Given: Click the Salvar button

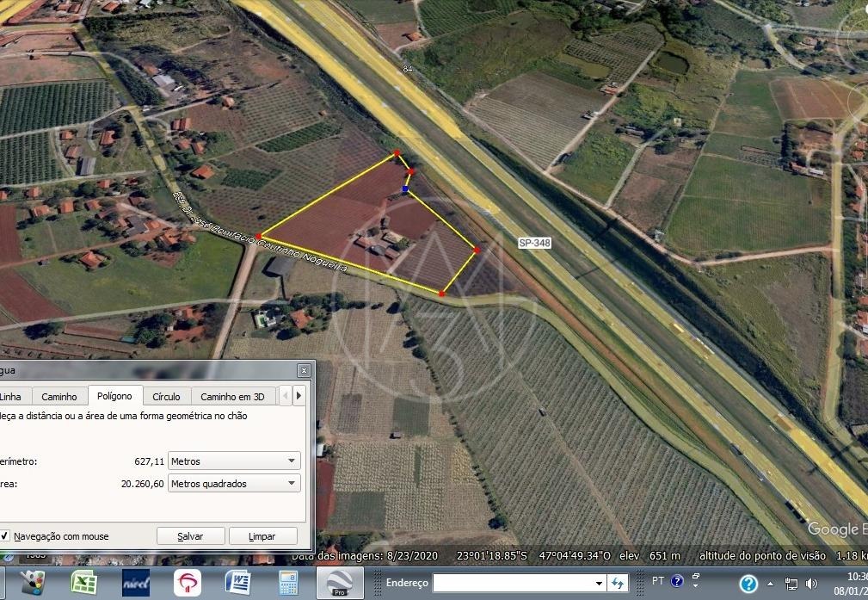Looking at the screenshot, I should tap(190, 536).
